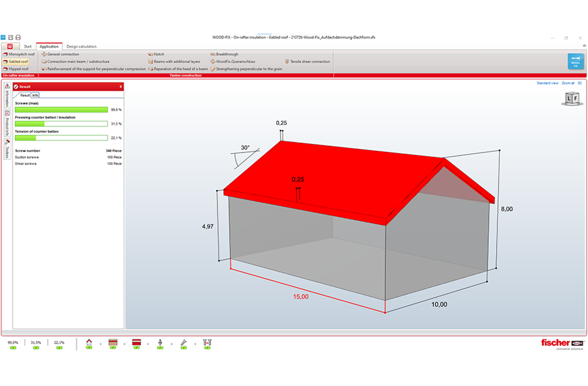Expand the Information side panel
Image resolution: width=588 pixels, height=386 pixels.
click(7, 95)
